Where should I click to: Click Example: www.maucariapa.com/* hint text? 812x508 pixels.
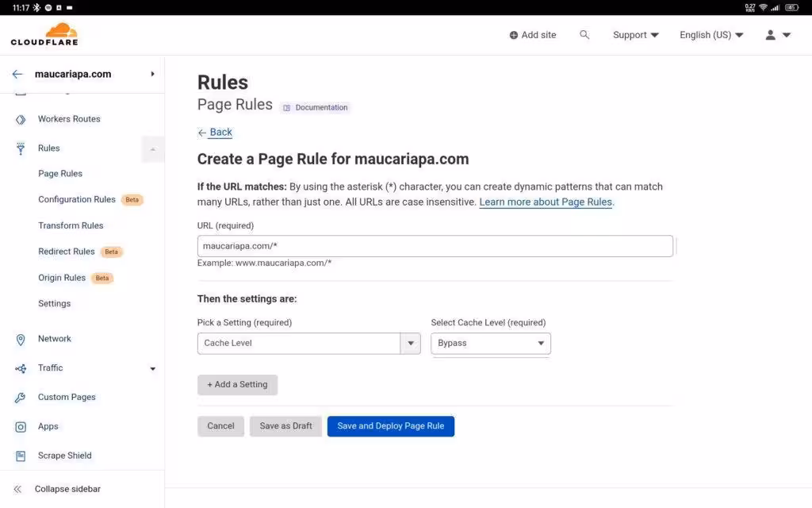point(264,263)
